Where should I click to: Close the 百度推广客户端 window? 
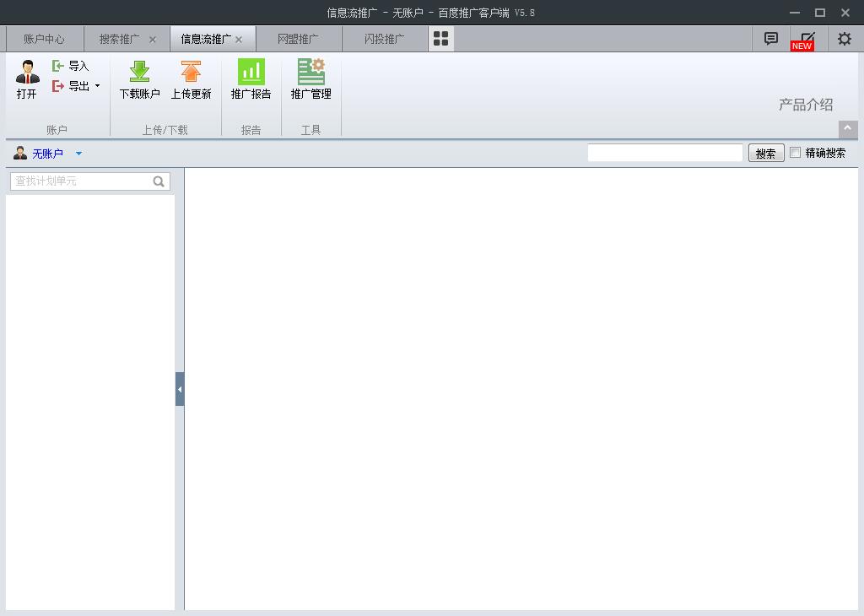(x=845, y=13)
